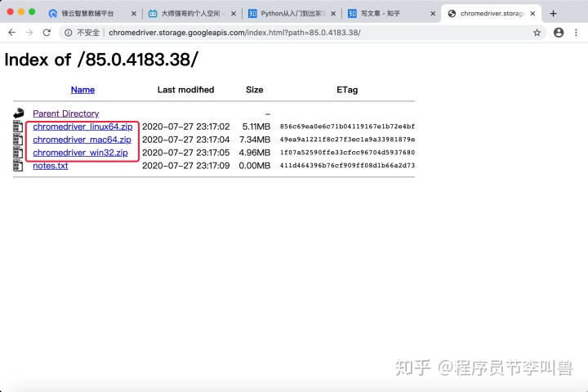
Task: Click the date 2020-07-27 23:17:05
Action: [185, 153]
